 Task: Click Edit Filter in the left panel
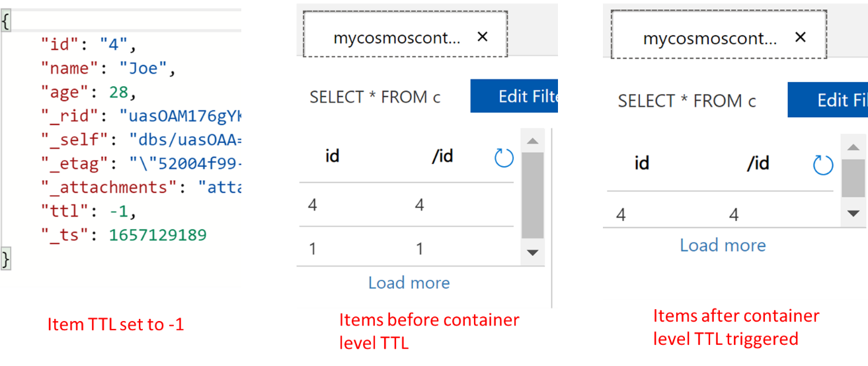click(x=514, y=97)
